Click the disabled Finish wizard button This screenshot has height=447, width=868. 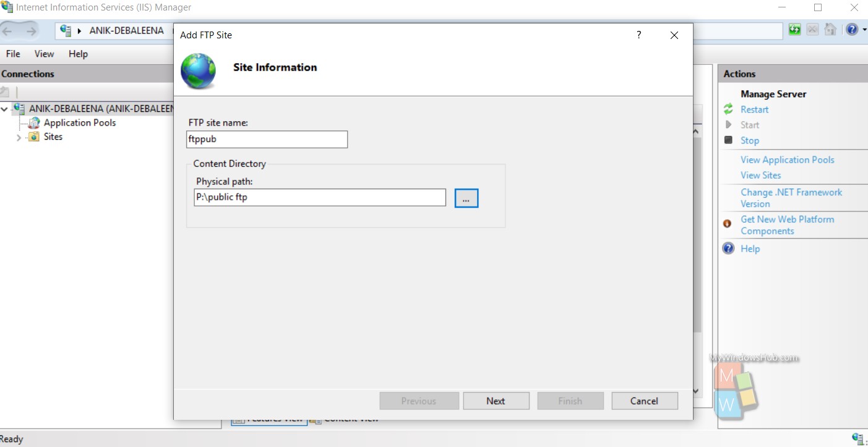tap(570, 401)
